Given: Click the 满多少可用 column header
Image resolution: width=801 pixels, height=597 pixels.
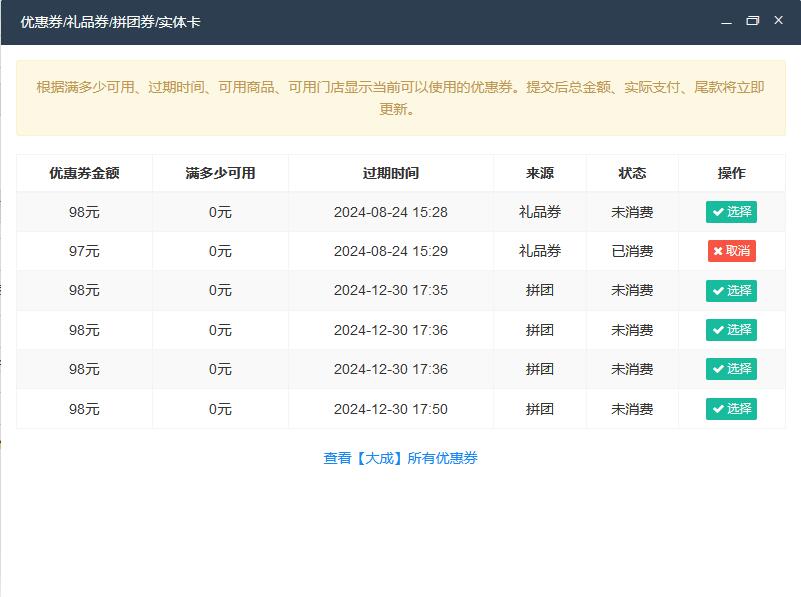Looking at the screenshot, I should coord(220,173).
